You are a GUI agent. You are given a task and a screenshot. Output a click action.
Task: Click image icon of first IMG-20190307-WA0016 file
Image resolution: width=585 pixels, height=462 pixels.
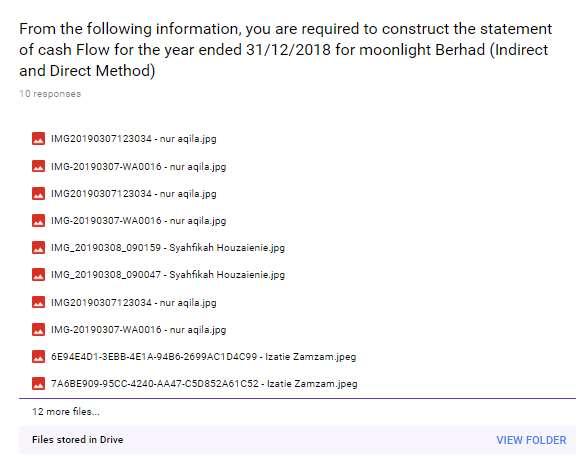coord(38,166)
